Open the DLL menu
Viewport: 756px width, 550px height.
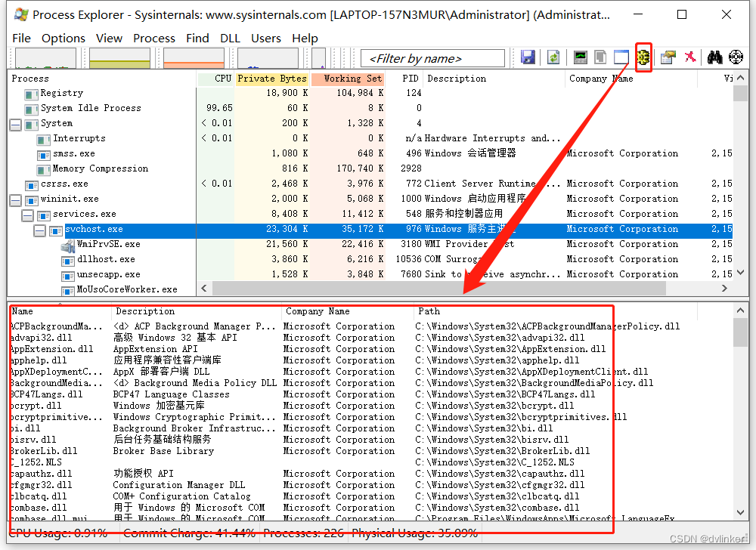pyautogui.click(x=230, y=38)
